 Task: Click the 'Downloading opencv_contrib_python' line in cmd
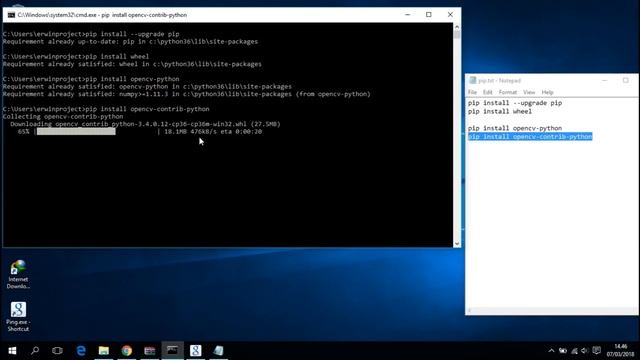click(145, 124)
